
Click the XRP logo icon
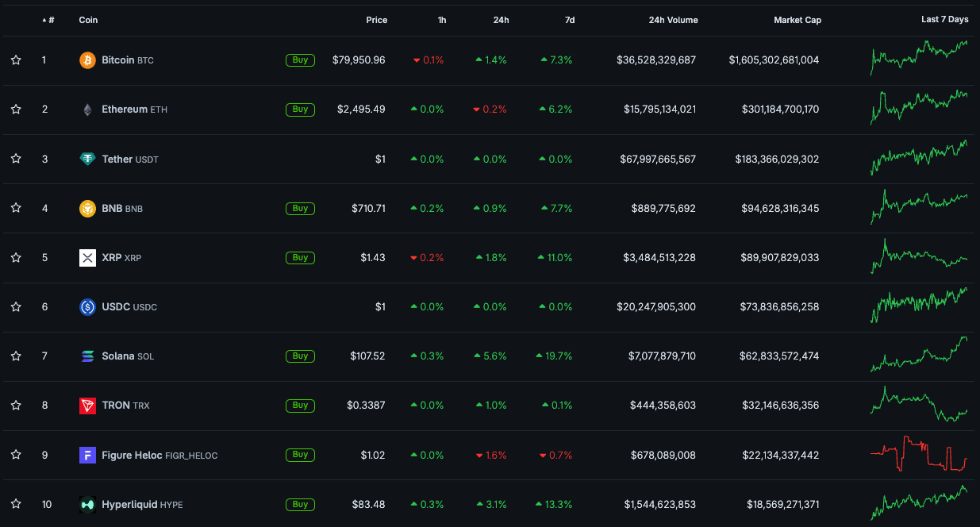click(87, 258)
